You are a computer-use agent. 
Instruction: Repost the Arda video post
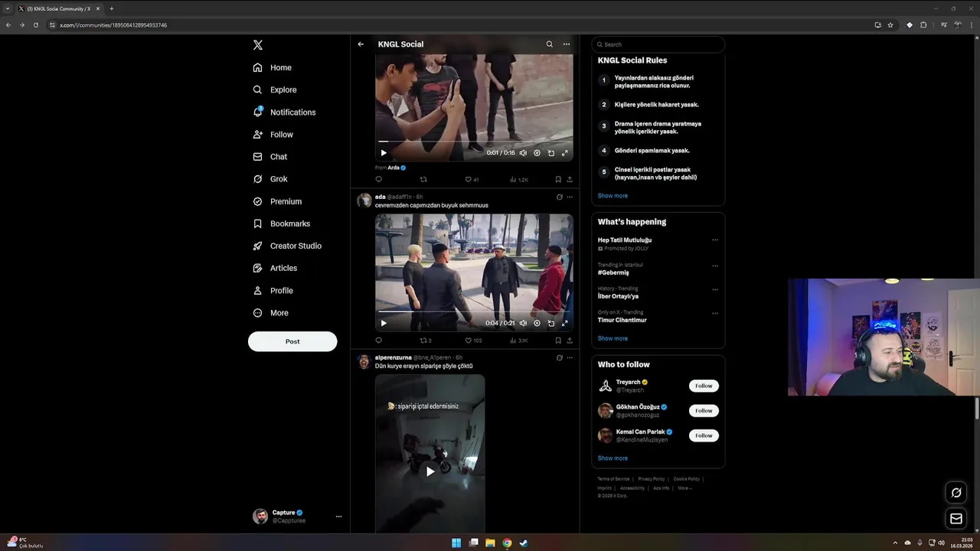click(423, 179)
